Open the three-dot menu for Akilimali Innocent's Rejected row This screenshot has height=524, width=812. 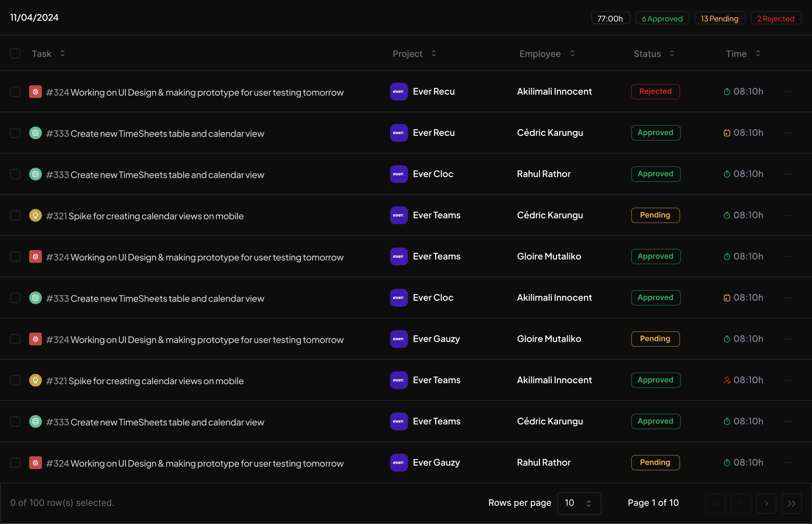point(788,92)
